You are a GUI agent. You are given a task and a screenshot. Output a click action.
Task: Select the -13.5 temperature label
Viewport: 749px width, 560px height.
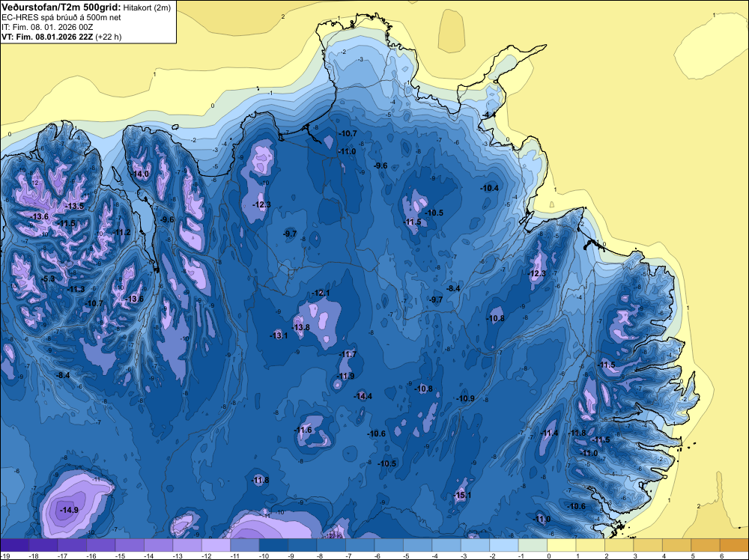point(76,206)
